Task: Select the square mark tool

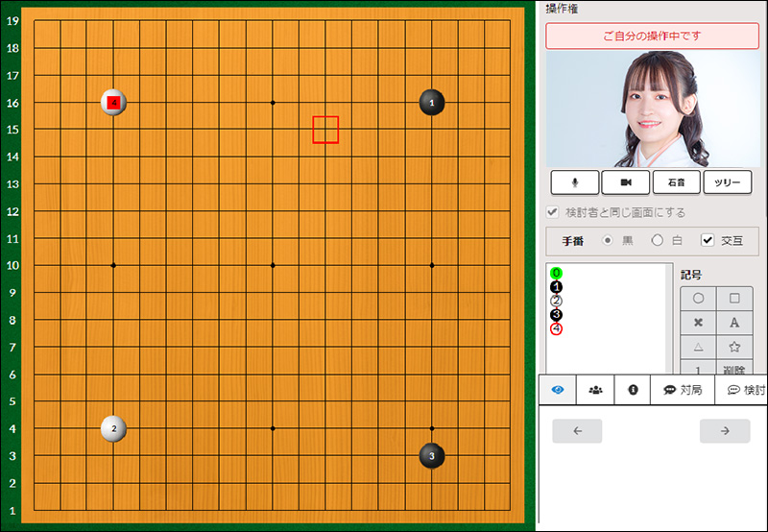Action: click(734, 299)
